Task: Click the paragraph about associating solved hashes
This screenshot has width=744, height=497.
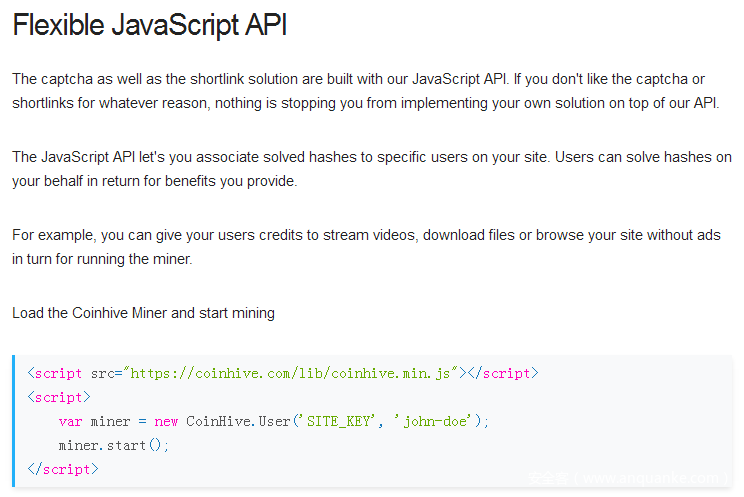Action: click(x=372, y=169)
